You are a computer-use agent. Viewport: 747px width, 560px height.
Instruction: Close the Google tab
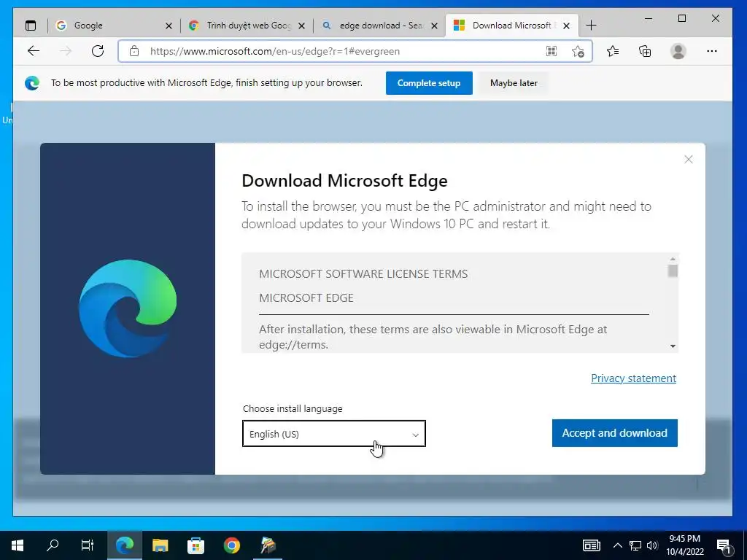click(x=169, y=26)
